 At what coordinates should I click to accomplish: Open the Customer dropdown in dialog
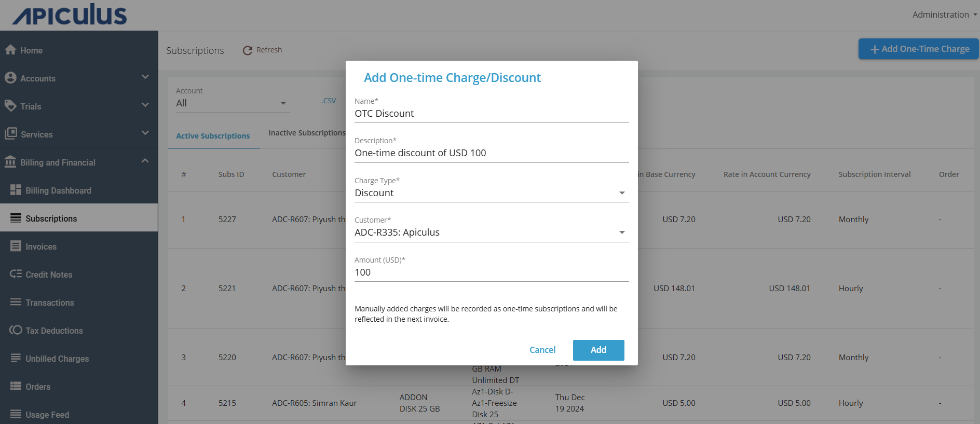492,232
